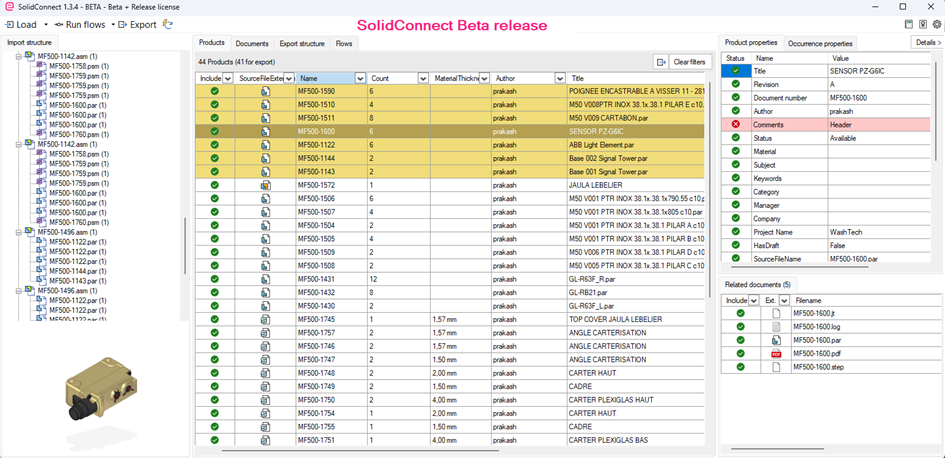Toggle the Include checkmark for MF500-1431

215,279
